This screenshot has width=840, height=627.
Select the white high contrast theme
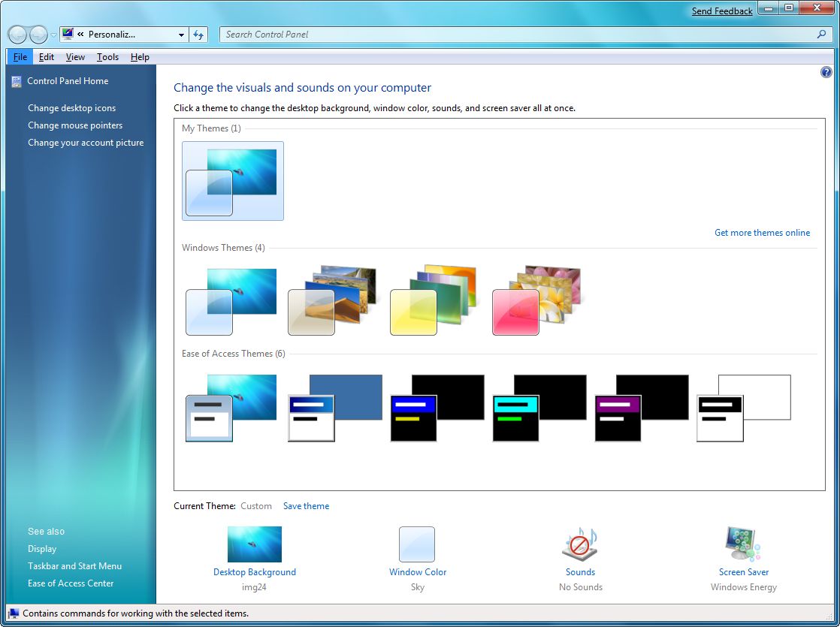pyautogui.click(x=743, y=408)
